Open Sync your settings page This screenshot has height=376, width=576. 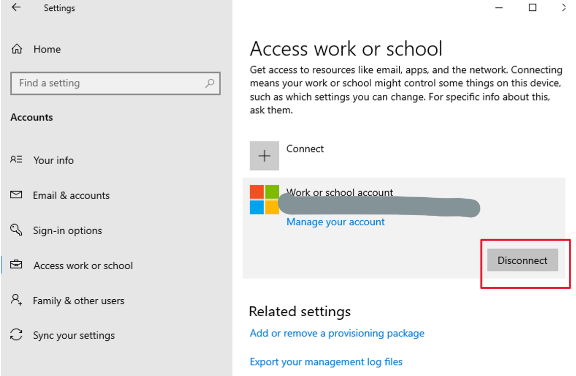[74, 336]
